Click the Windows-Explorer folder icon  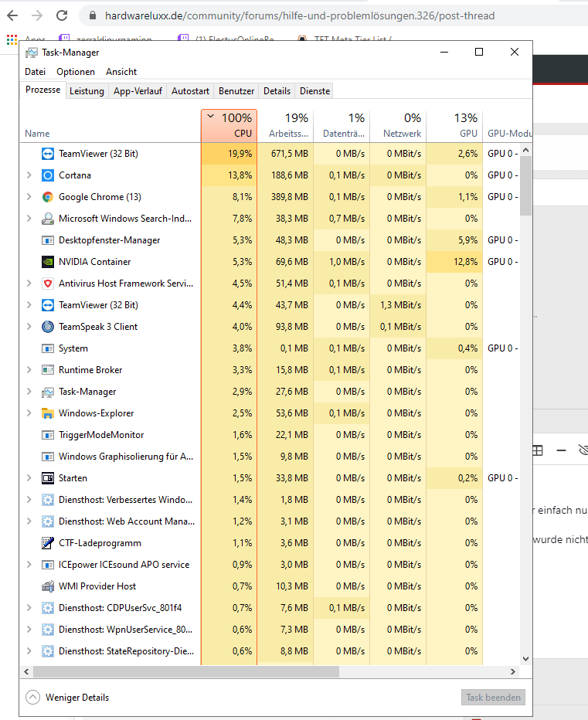coord(48,413)
